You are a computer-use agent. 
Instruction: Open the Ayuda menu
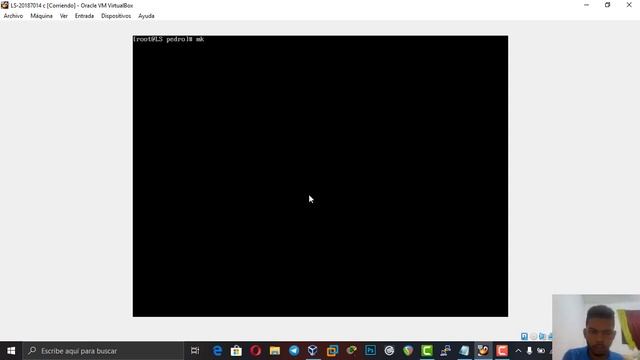click(146, 16)
